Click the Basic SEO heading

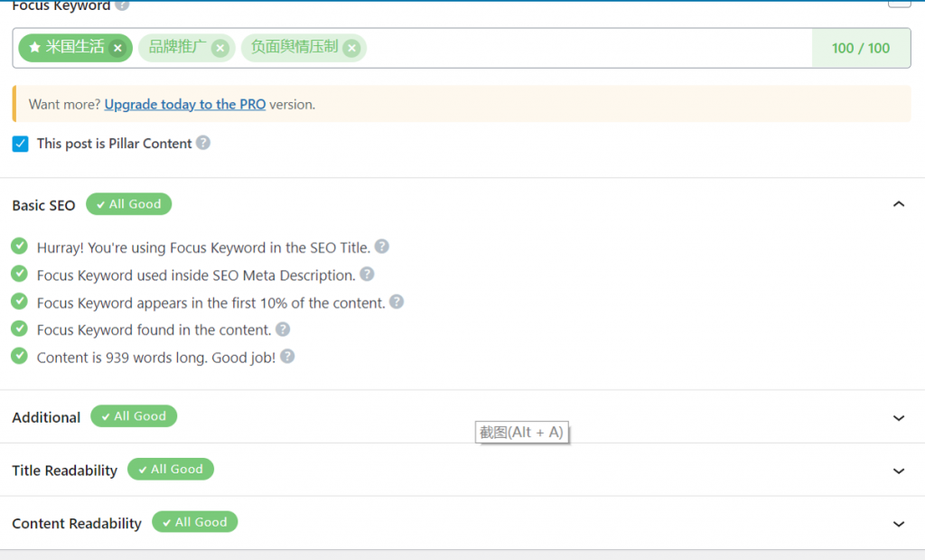[43, 205]
